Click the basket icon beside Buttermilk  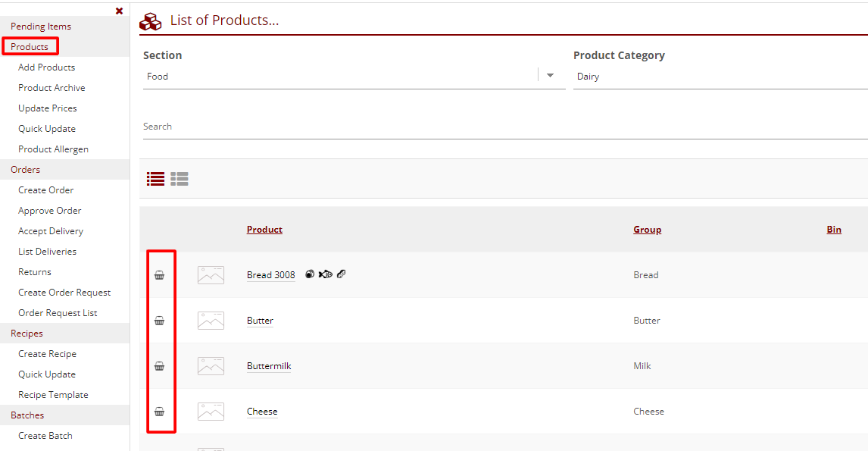159,366
